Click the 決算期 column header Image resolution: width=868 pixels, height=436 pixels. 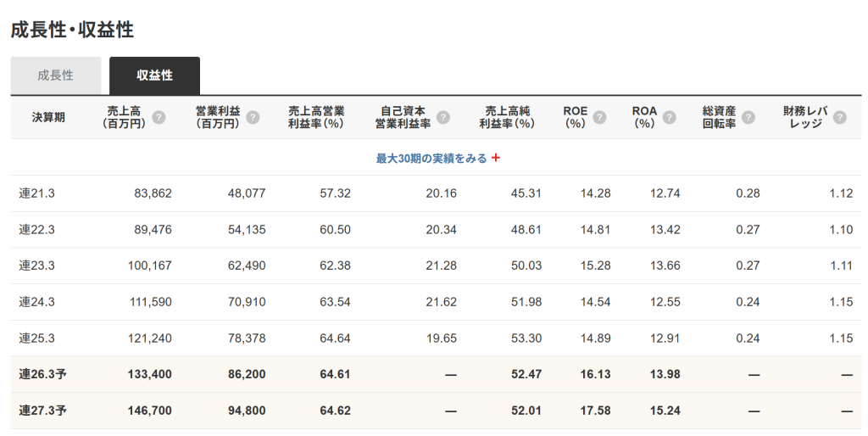(48, 117)
